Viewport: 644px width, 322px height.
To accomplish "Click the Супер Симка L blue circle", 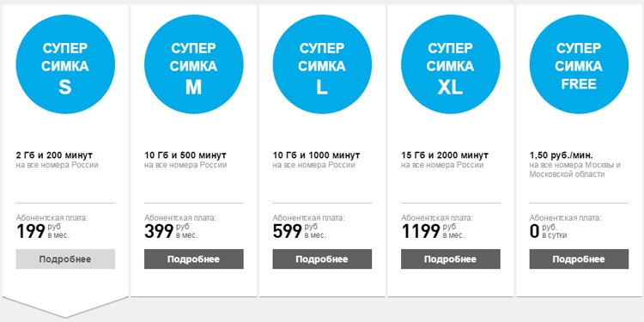I will [322, 64].
